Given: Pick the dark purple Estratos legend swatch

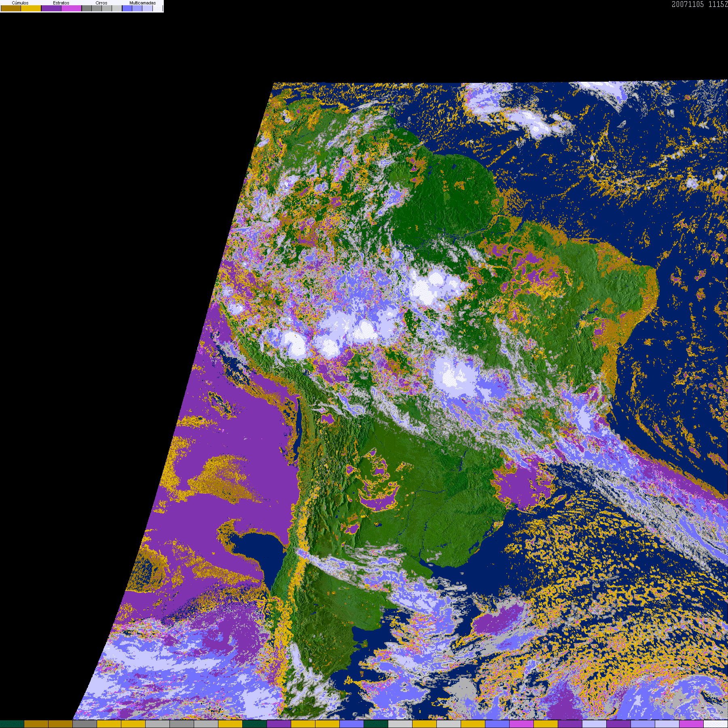Looking at the screenshot, I should pos(51,8).
